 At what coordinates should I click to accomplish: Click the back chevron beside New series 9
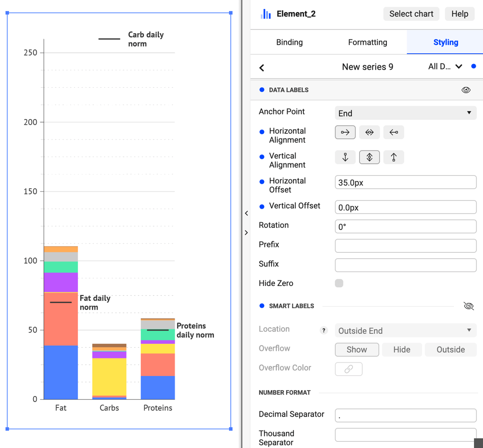pos(262,67)
